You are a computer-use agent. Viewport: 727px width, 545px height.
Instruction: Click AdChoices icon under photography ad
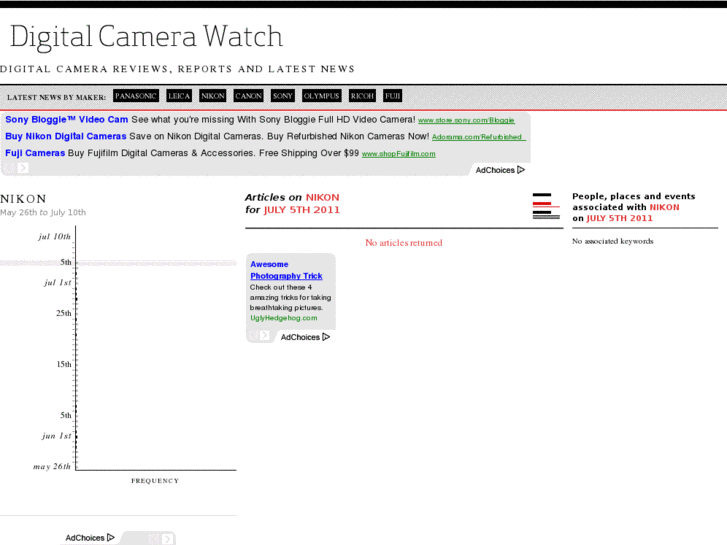(x=305, y=337)
